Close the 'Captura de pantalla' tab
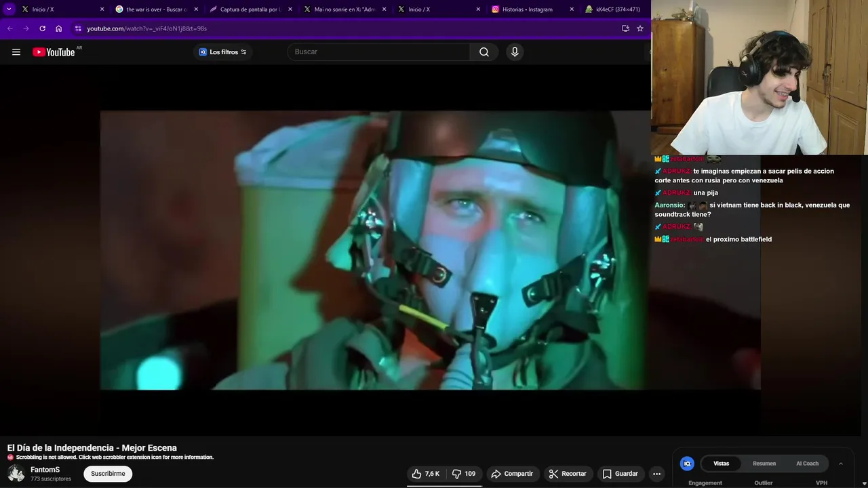Image resolution: width=868 pixels, height=488 pixels. [290, 9]
